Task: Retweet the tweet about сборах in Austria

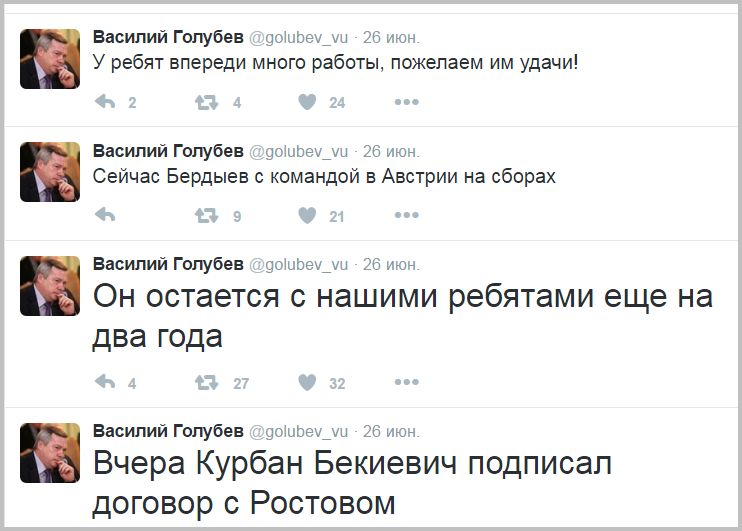Action: click(x=206, y=215)
